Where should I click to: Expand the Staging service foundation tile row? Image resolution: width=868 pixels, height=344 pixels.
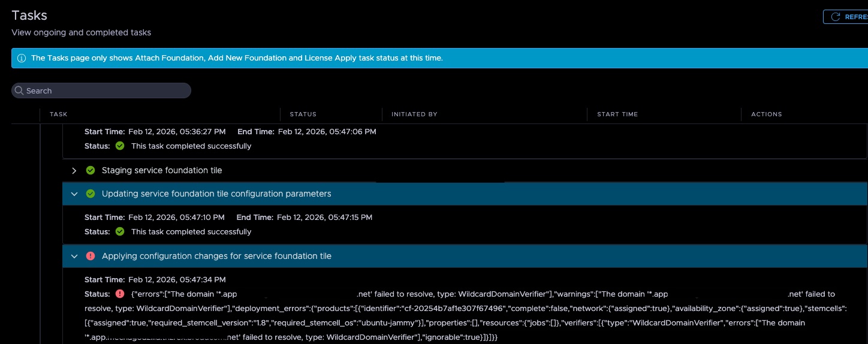click(74, 170)
